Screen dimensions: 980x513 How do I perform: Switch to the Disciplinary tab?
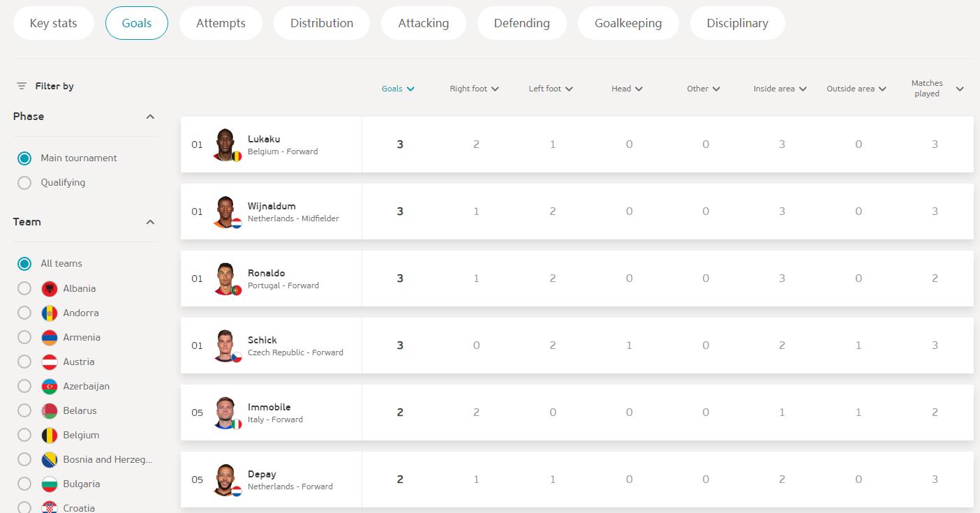tap(737, 23)
